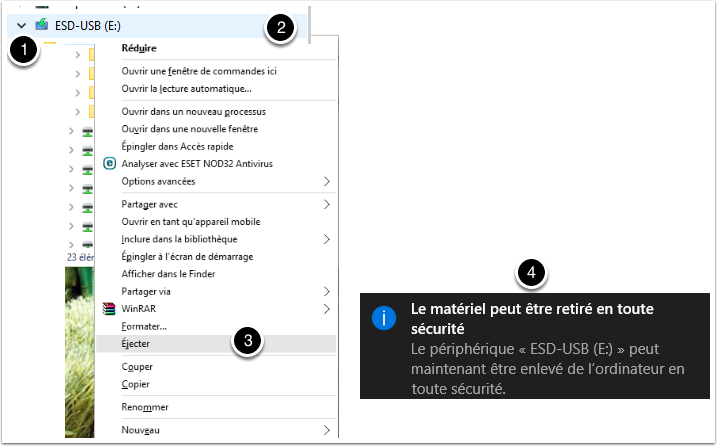717x446 pixels.
Task: Collapse the ESD-USB (E:) tree node
Action: point(21,24)
